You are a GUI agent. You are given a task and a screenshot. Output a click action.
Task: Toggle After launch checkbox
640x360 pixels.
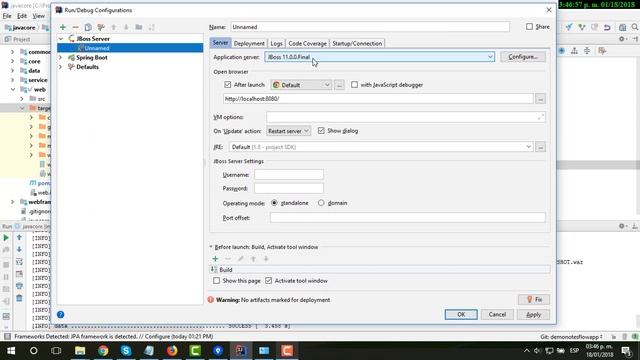228,84
